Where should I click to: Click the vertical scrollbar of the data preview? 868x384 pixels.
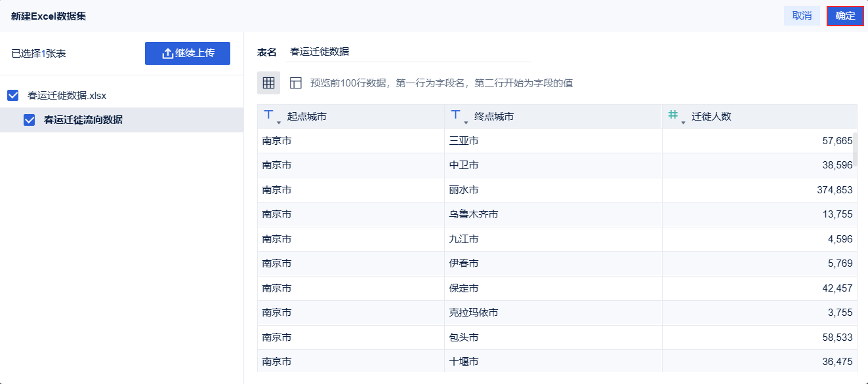click(856, 149)
